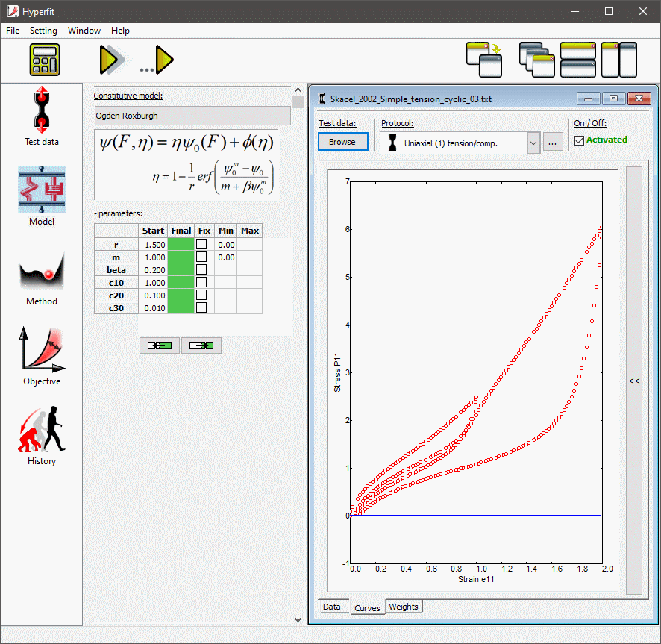Click the Fix column header
This screenshot has height=644, width=661.
click(x=204, y=231)
